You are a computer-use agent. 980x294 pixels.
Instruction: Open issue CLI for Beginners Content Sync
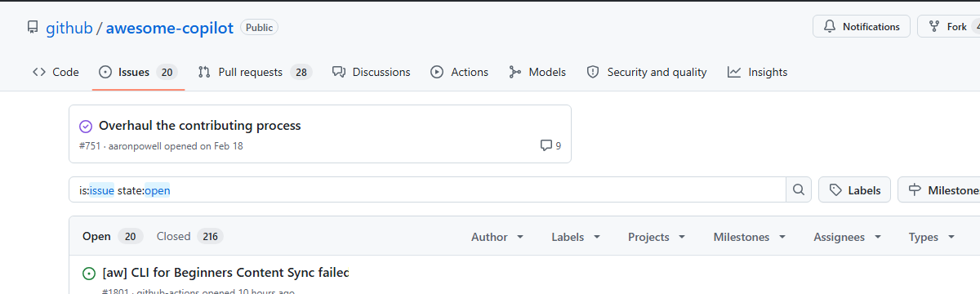[225, 273]
